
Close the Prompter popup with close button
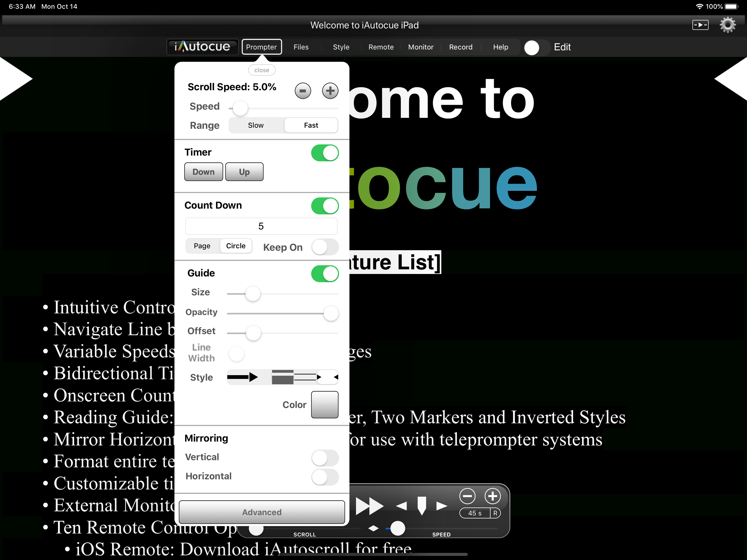coord(262,70)
